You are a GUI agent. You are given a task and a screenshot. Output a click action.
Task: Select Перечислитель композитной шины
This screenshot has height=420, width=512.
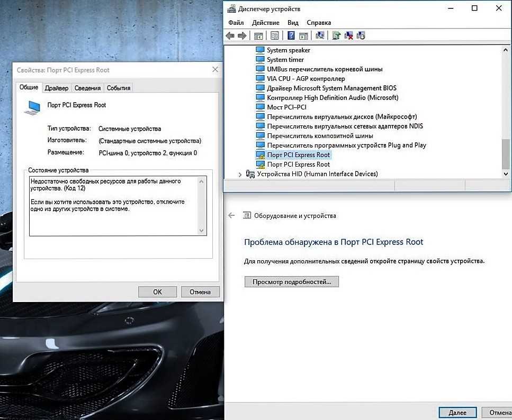pos(320,136)
